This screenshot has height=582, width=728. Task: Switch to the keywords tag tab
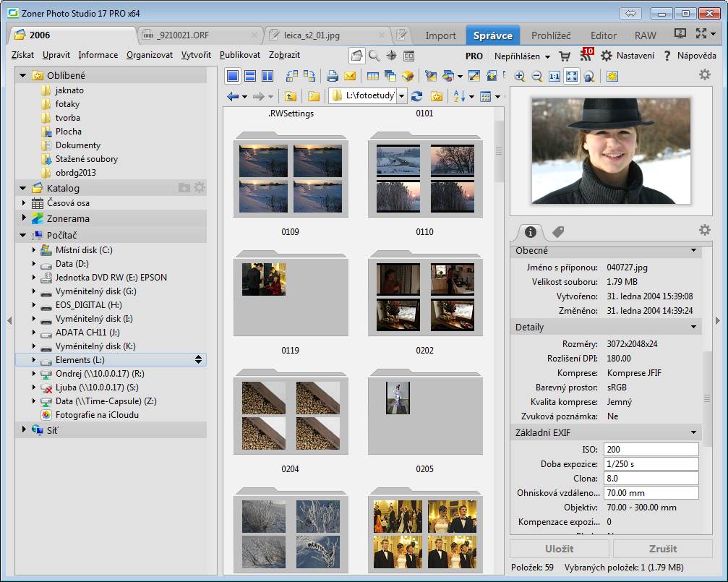pos(558,231)
